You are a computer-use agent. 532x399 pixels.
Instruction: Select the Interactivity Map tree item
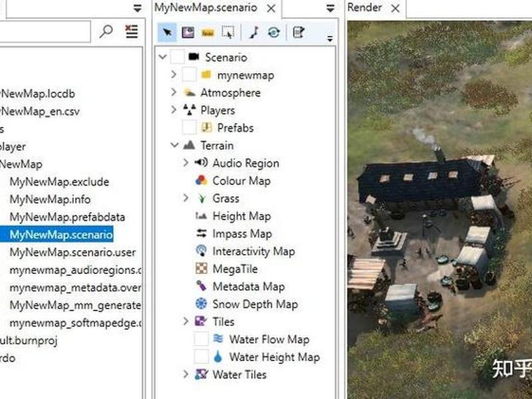[x=253, y=251]
